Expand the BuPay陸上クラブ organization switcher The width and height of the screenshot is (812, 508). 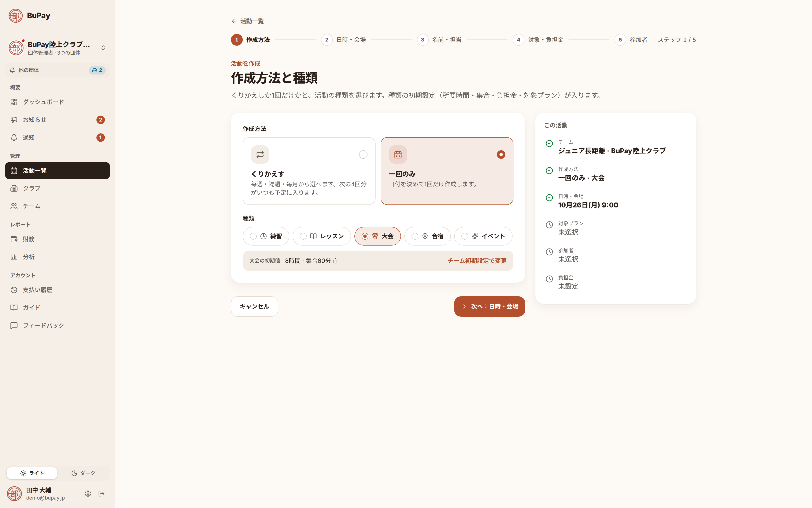pos(57,48)
